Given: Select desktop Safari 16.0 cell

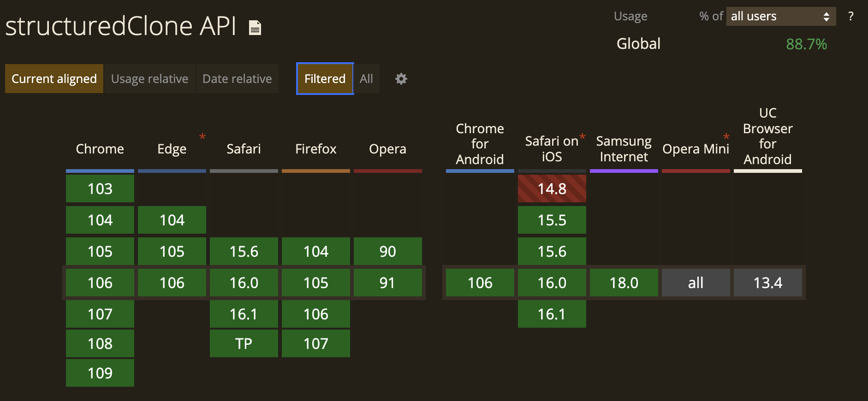Looking at the screenshot, I should (x=244, y=283).
